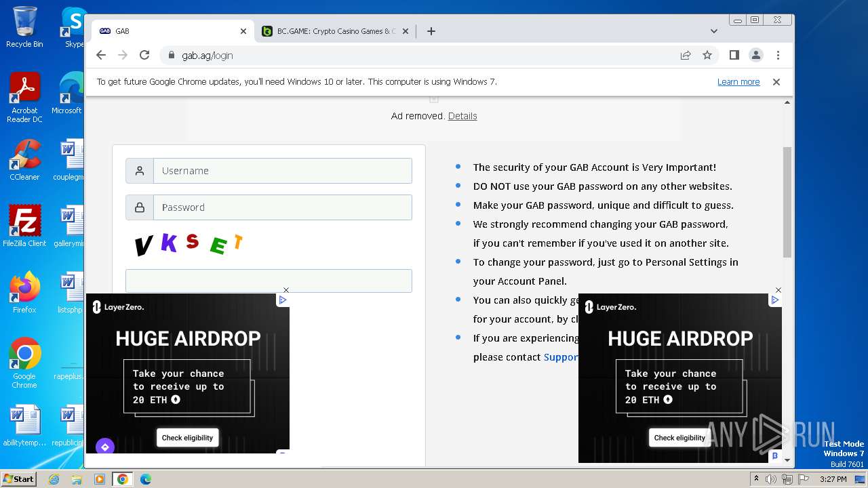Click the AdChoices icon on left ad
The height and width of the screenshot is (488, 868).
[x=283, y=300]
